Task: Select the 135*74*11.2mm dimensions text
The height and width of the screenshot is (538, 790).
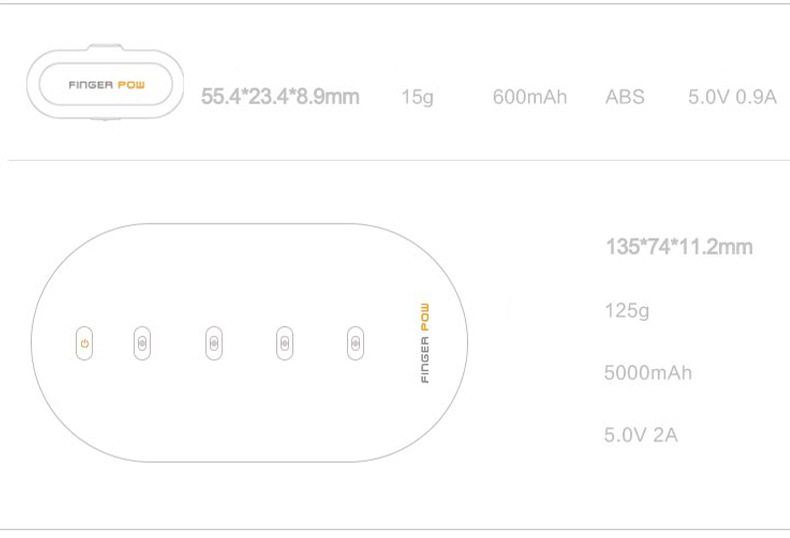Action: click(x=679, y=247)
